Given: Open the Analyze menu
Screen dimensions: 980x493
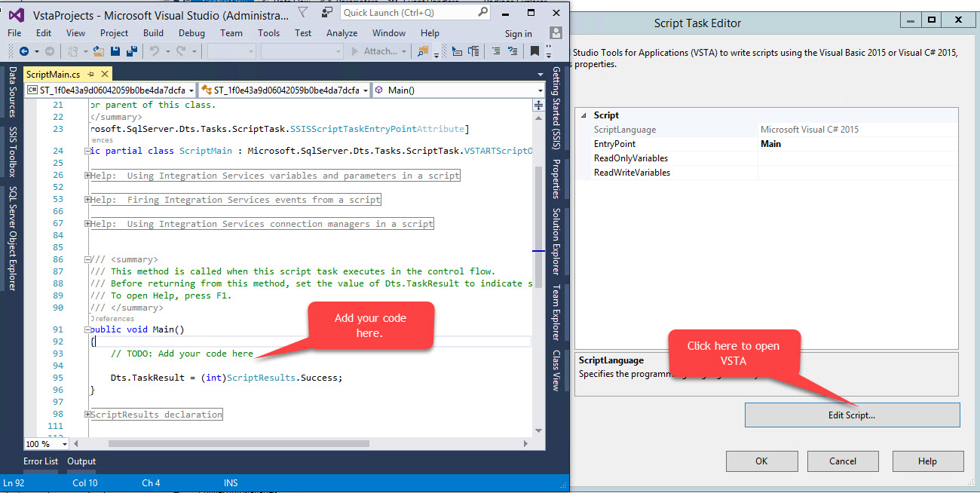Looking at the screenshot, I should click(x=341, y=33).
